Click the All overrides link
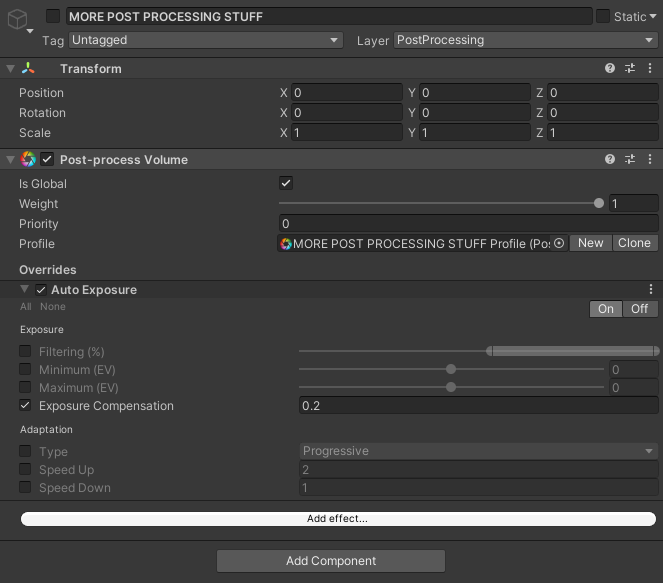 click(x=26, y=307)
